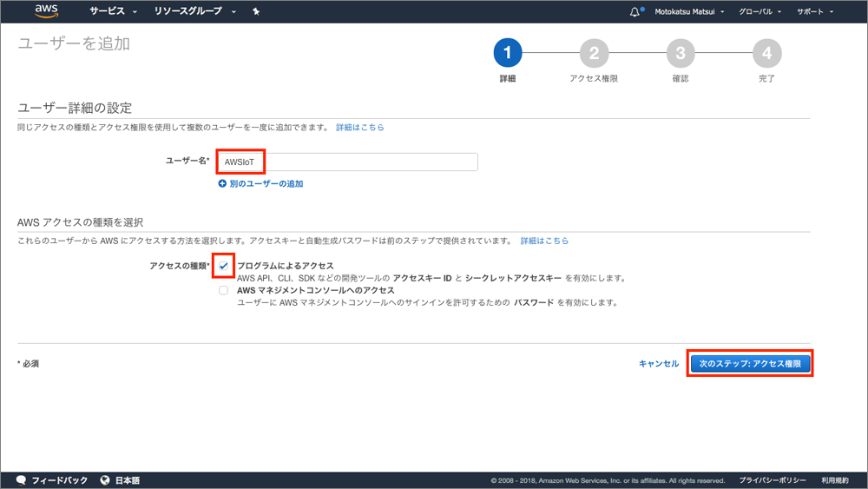Open the pin shortcuts icon in the navbar
Viewport: 868px width, 489px height.
pyautogui.click(x=256, y=11)
